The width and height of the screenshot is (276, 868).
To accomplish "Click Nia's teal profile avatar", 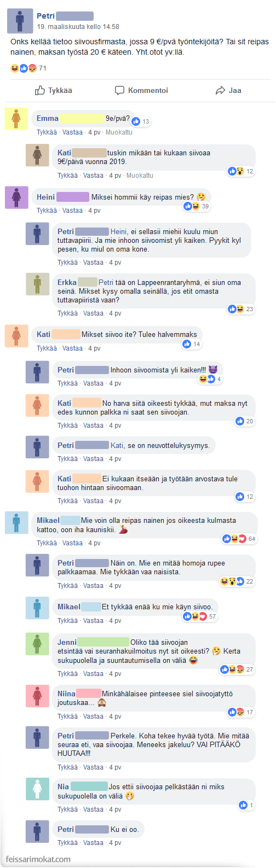I will [x=37, y=788].
